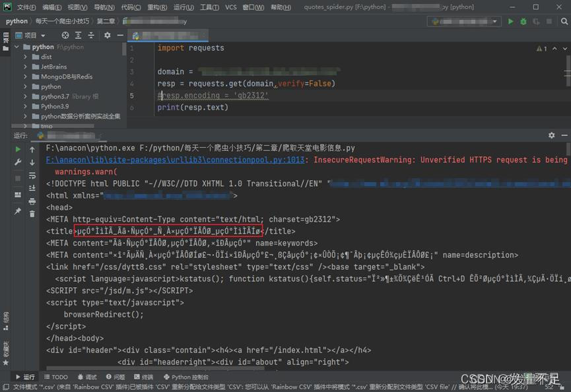This screenshot has width=571, height=392.
Task: Stop execution from the top toolbar square
Action: coord(549,22)
